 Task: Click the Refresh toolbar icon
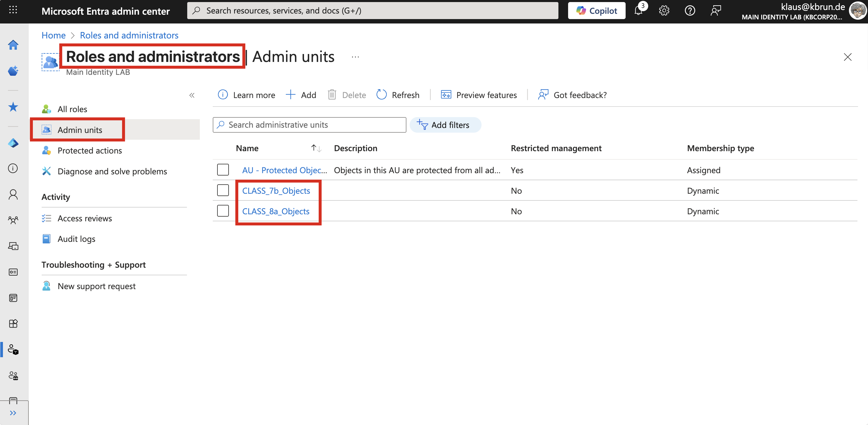pyautogui.click(x=381, y=95)
